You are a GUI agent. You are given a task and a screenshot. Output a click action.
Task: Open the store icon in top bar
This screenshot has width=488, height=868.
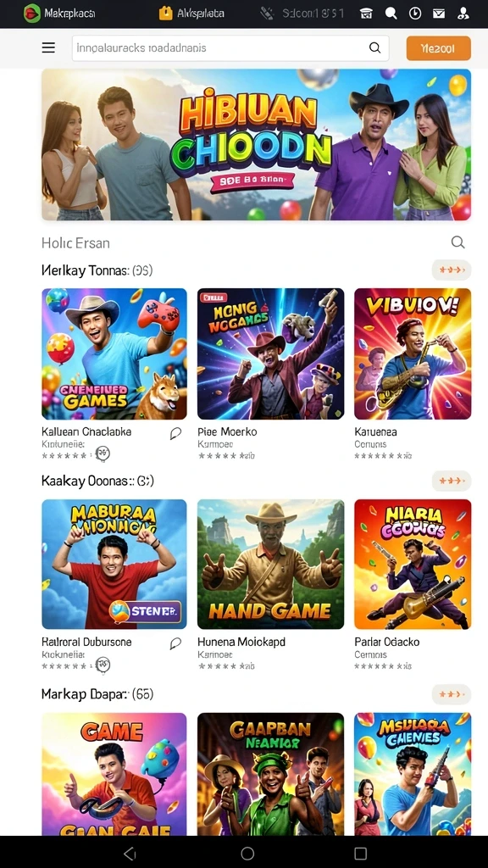point(366,14)
